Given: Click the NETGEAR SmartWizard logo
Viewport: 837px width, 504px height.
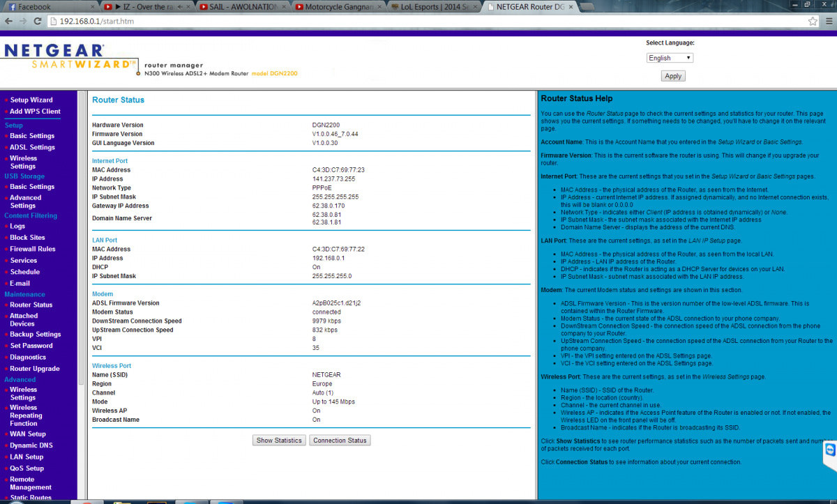Looking at the screenshot, I should (x=70, y=59).
